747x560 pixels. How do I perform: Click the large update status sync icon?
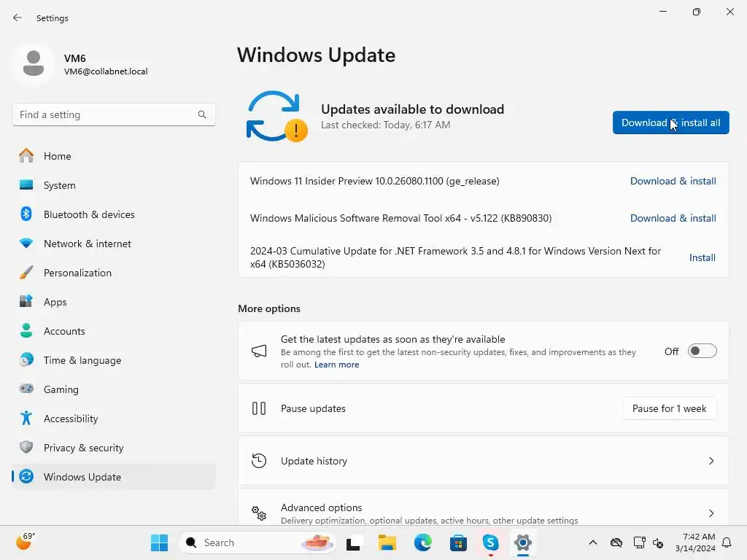[276, 116]
